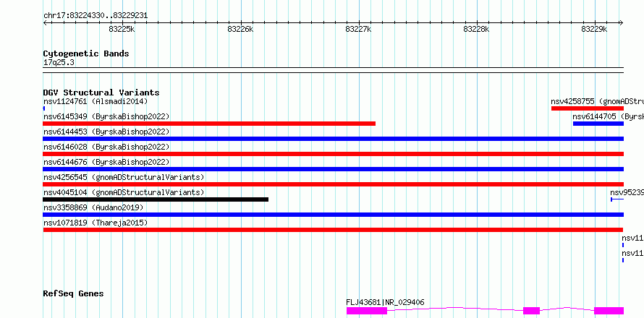The image size is (644, 318).
Task: Click the nsv6146028 (ByrskaBishop2022) label
Action: click(x=106, y=147)
